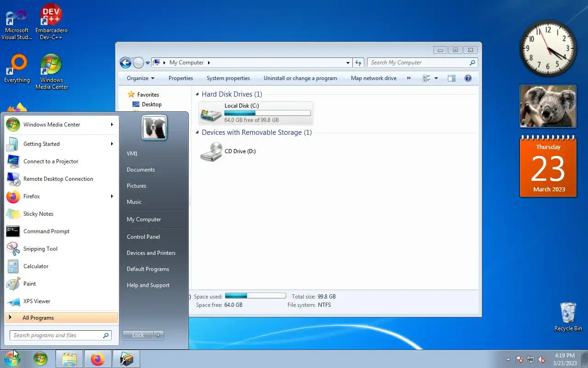Open Devices and Printers
This screenshot has width=588, height=368.
[x=151, y=253]
